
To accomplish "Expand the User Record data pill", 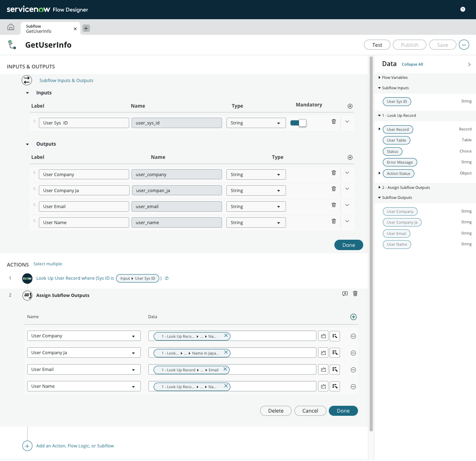I will pyautogui.click(x=380, y=129).
